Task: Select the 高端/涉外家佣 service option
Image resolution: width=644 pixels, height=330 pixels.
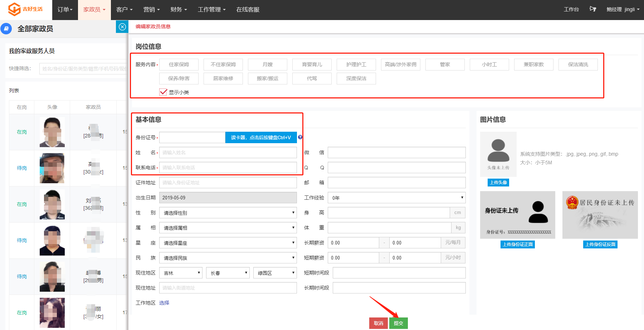Action: click(x=401, y=64)
